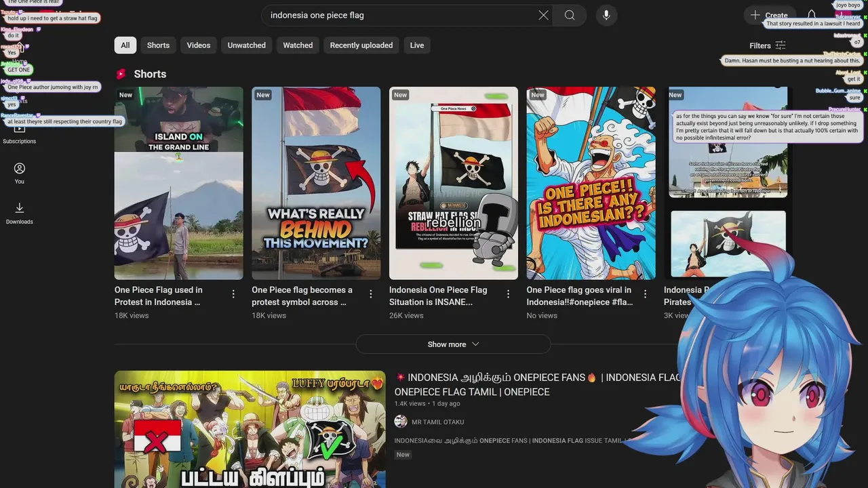Open Downloads in sidebar

[x=20, y=213]
